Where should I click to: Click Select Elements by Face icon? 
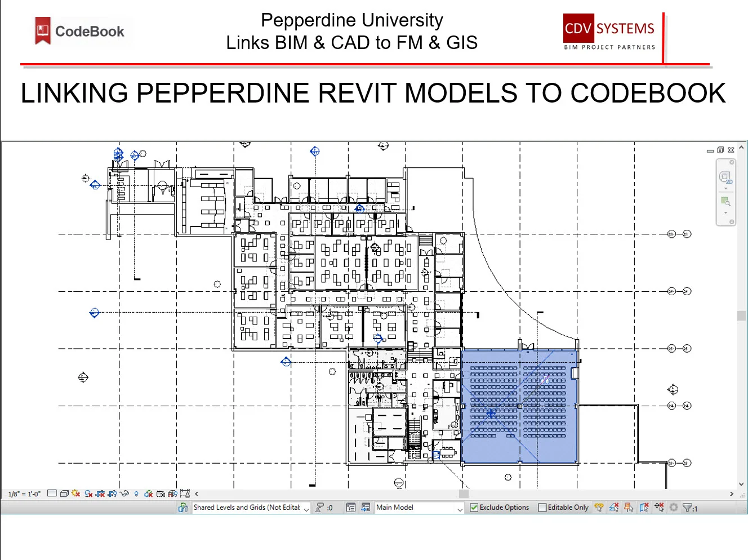tap(644, 508)
